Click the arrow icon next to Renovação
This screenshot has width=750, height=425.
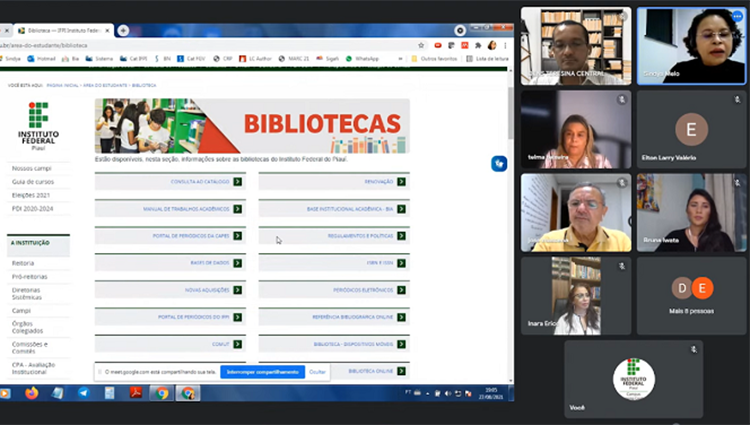click(x=401, y=182)
